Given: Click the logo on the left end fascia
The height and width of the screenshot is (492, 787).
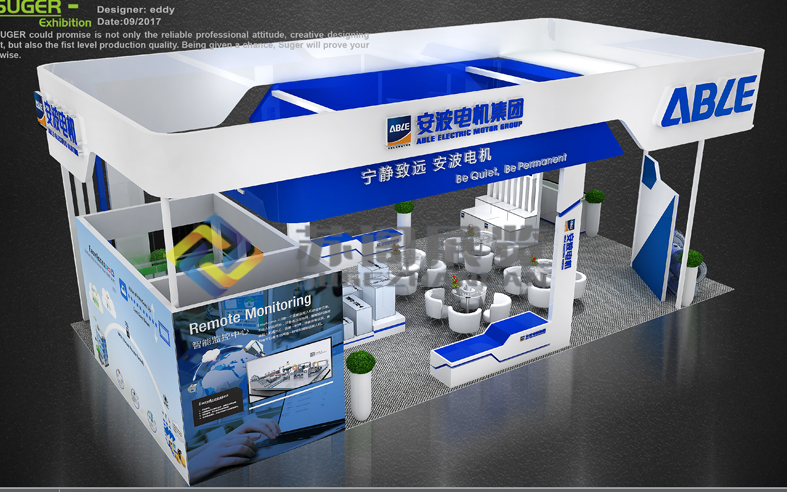Looking at the screenshot, I should tap(56, 123).
